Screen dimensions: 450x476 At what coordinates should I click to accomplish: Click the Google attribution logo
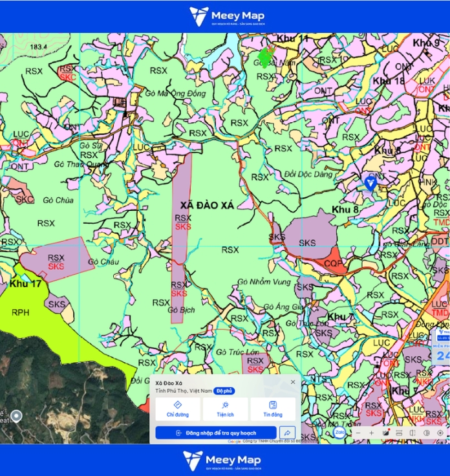pos(234,442)
